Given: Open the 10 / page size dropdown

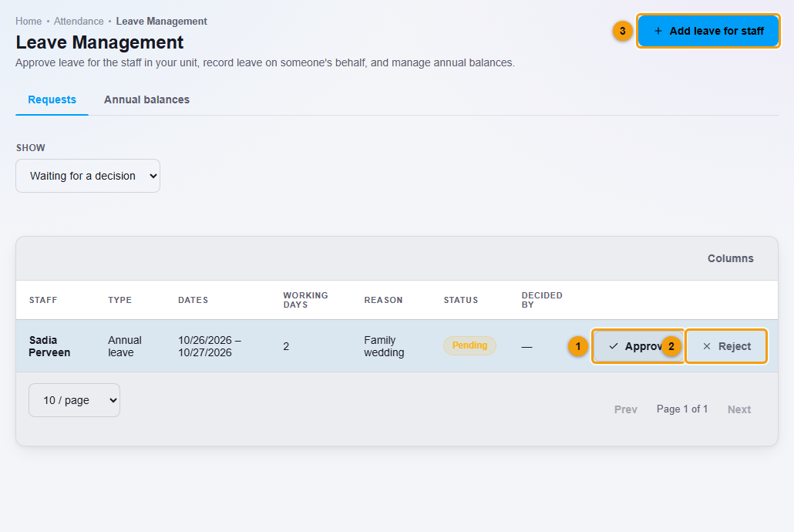Looking at the screenshot, I should click(75, 400).
